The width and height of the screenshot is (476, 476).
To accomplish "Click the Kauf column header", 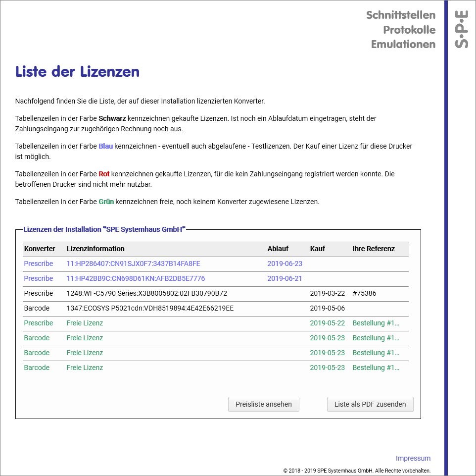I will [x=317, y=249].
